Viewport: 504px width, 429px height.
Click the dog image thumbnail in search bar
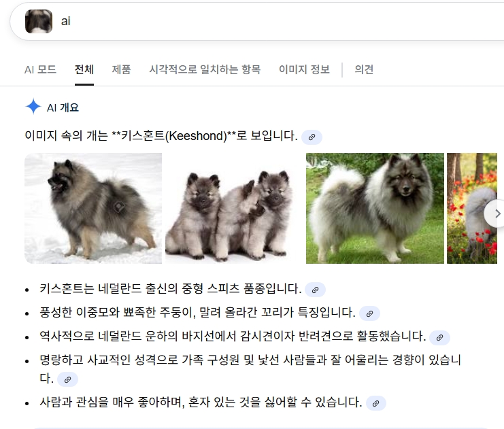pyautogui.click(x=39, y=21)
